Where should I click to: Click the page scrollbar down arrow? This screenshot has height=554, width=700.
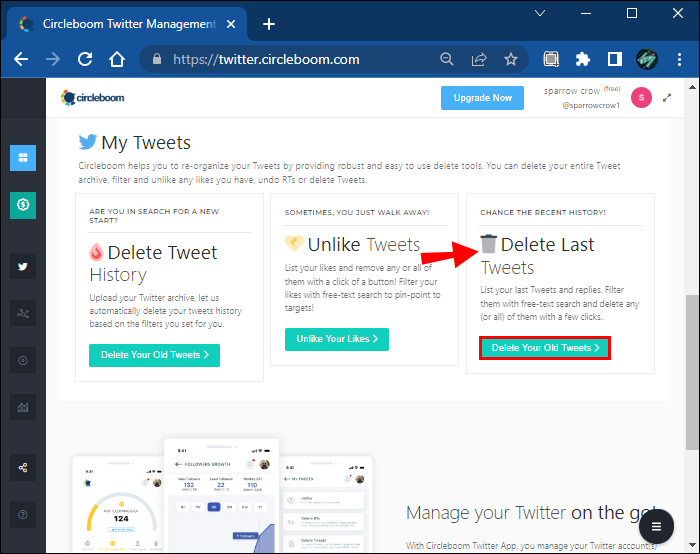coord(692,545)
